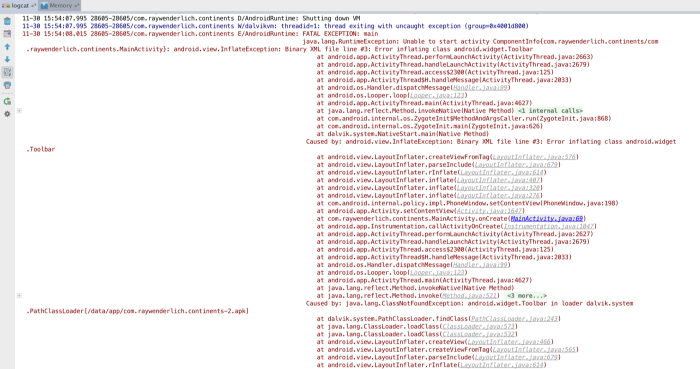Image resolution: width=700 pixels, height=369 pixels.
Task: Click the 'FATAL EXCEPTION: main' log line
Action: click(200, 34)
